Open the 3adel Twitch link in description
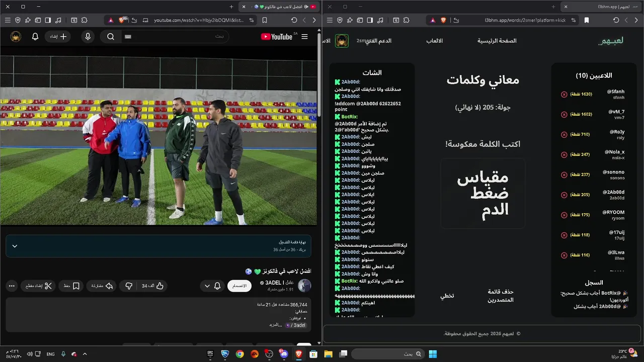 (x=296, y=325)
